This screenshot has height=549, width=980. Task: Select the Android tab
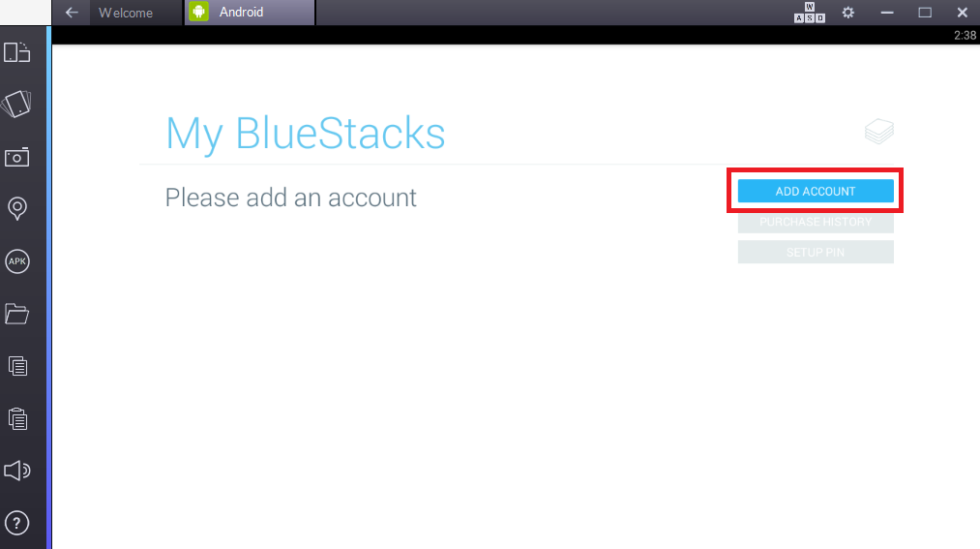[250, 13]
